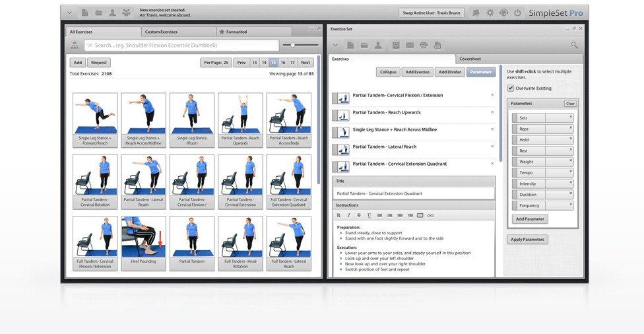
Task: Click Add Exercise button
Action: (x=417, y=72)
